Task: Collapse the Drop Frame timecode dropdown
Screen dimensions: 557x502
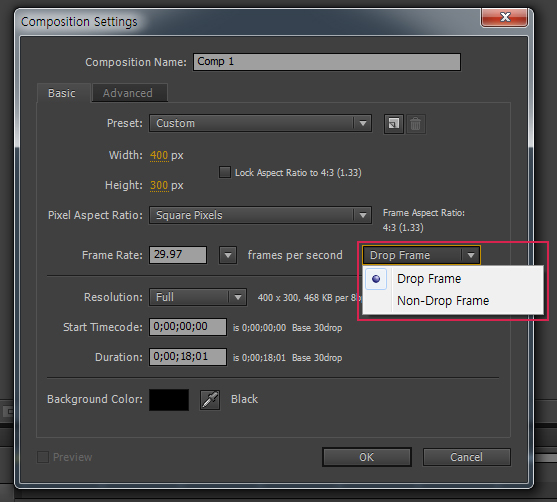Action: 422,255
